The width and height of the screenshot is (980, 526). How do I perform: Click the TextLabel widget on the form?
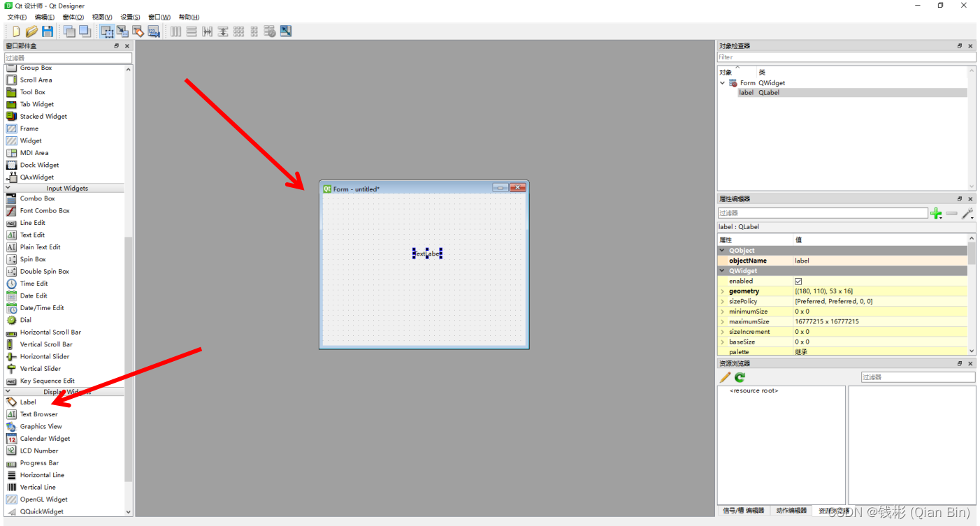click(427, 254)
